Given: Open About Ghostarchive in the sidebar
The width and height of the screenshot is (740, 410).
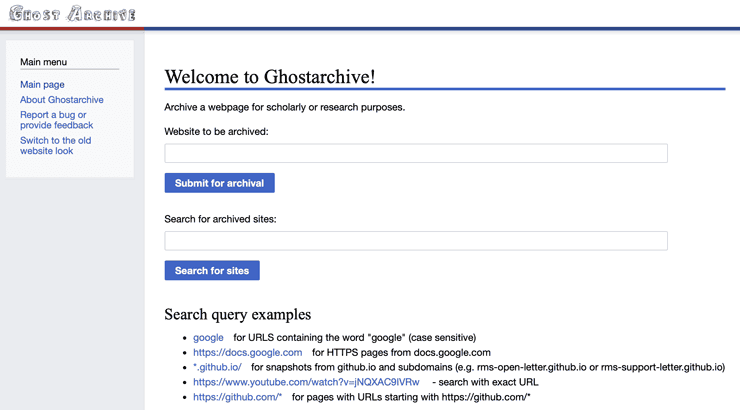Looking at the screenshot, I should click(61, 100).
